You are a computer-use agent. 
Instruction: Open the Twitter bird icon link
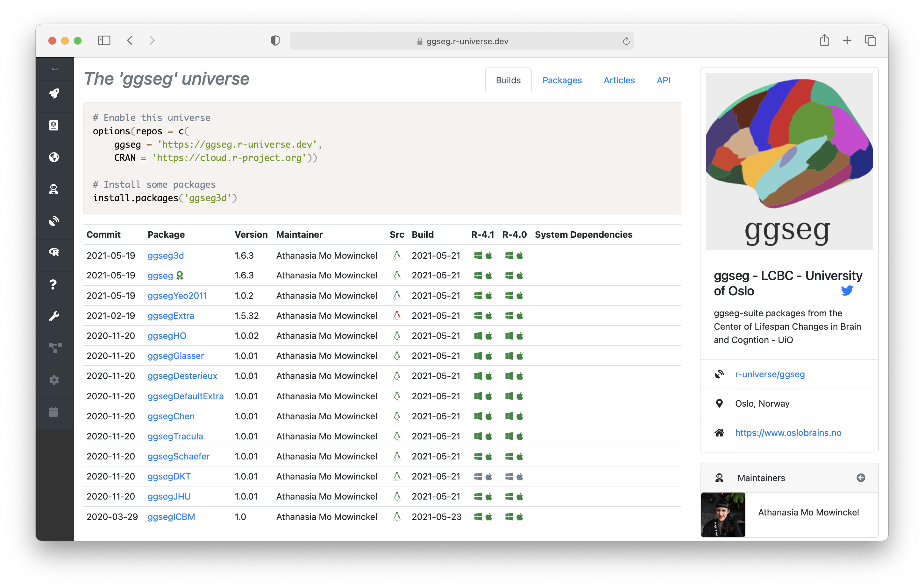click(847, 290)
